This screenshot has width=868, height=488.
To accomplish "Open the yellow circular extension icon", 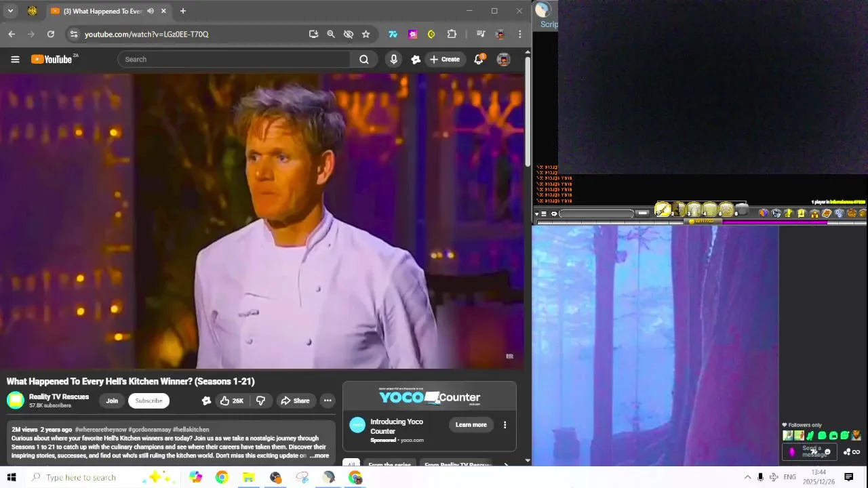I will tap(431, 34).
